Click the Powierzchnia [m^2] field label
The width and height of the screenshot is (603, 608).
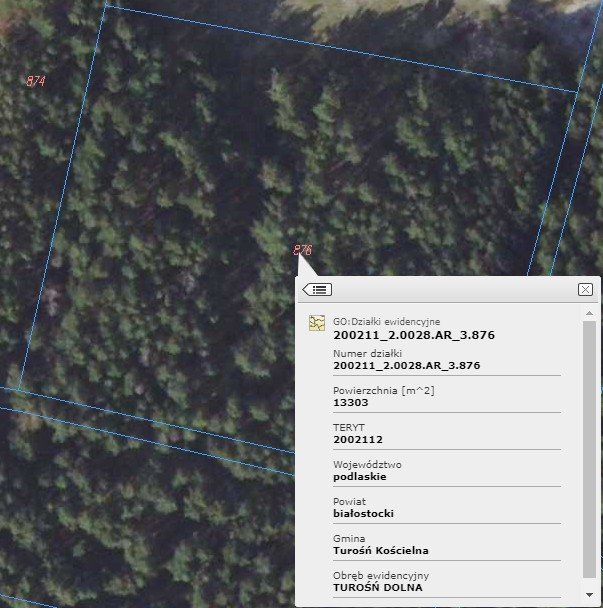(x=383, y=390)
